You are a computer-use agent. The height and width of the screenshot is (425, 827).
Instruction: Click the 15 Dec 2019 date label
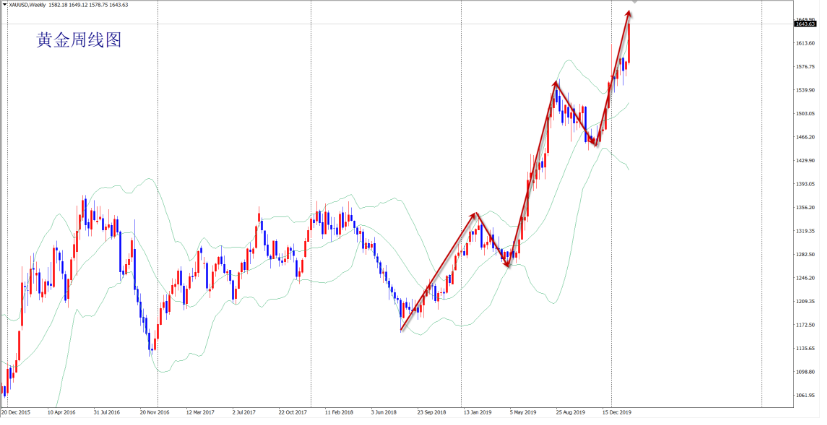(617, 413)
